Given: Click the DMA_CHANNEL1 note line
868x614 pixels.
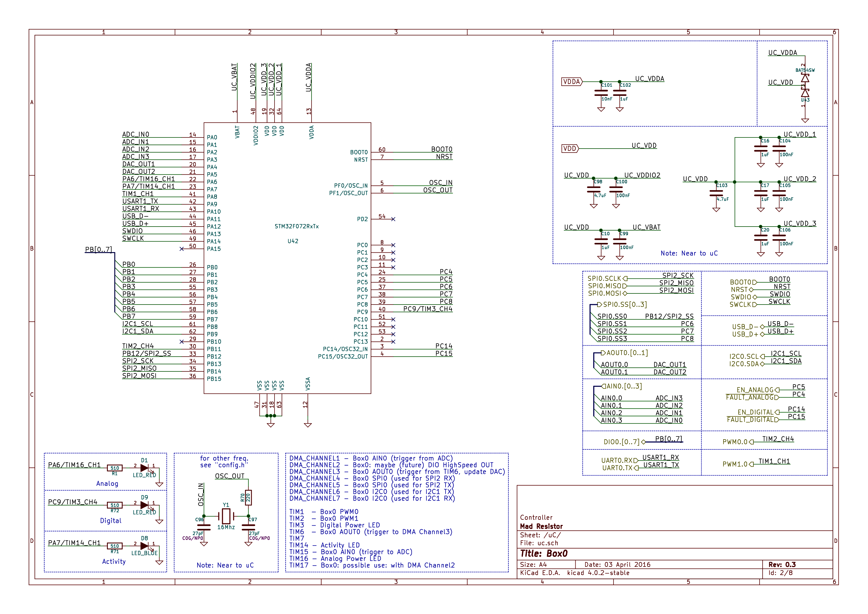Looking at the screenshot, I should click(x=371, y=458).
